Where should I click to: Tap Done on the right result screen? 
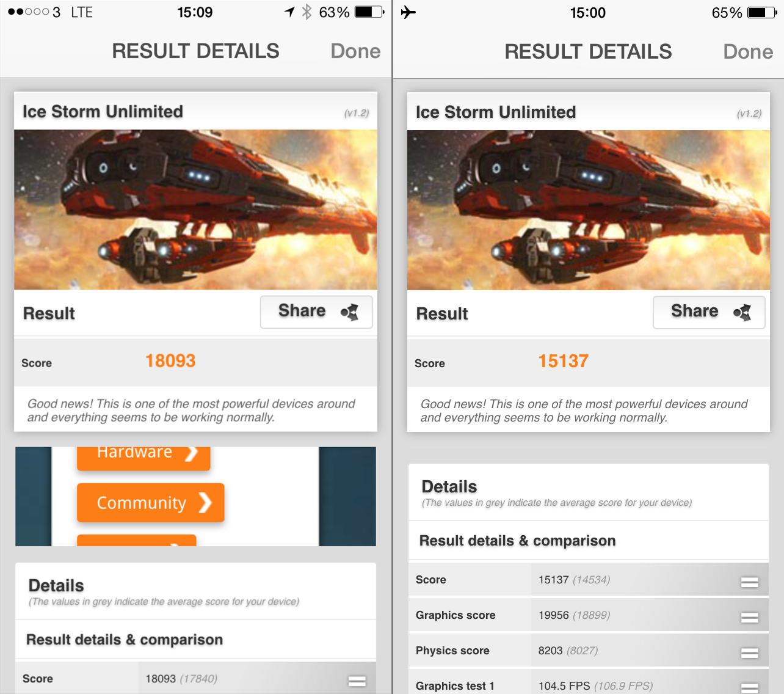748,51
